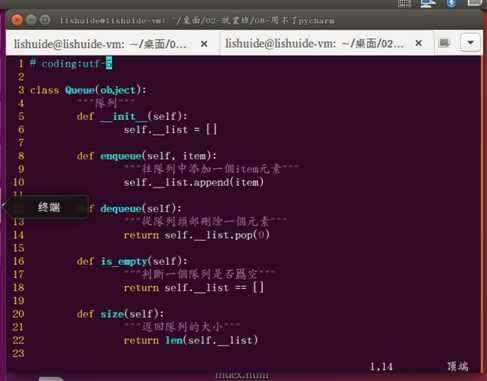Screen dimensions: 487x381
Task: Click 'return self.__list.pop(0)' line
Action: pyautogui.click(x=196, y=235)
